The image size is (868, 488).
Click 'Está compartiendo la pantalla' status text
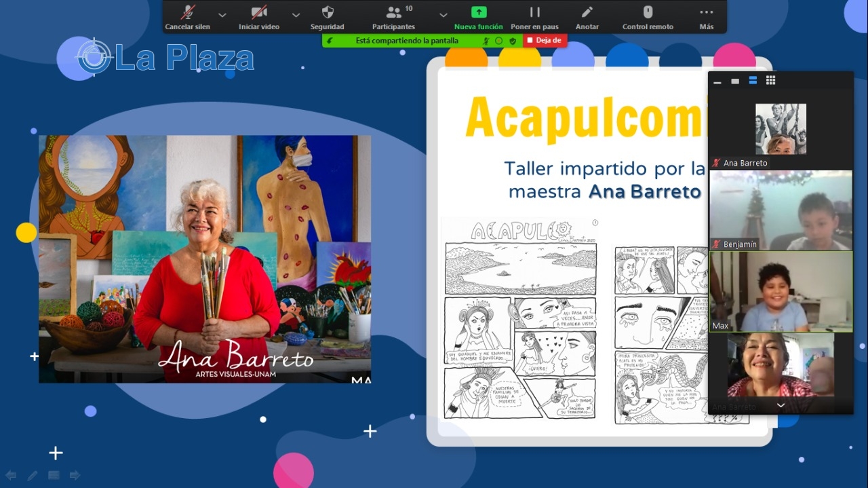click(407, 41)
